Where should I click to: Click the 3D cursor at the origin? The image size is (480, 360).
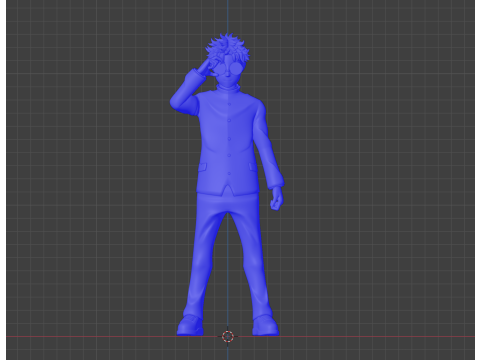pos(228,337)
